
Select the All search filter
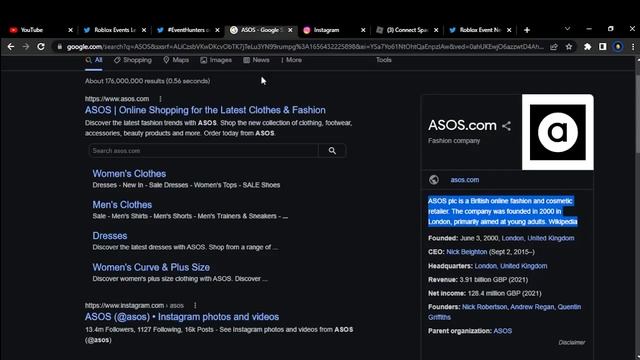click(x=93, y=60)
